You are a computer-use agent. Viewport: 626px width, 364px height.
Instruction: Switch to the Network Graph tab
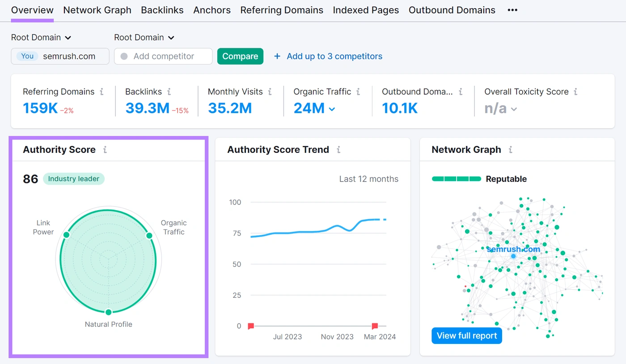point(97,10)
